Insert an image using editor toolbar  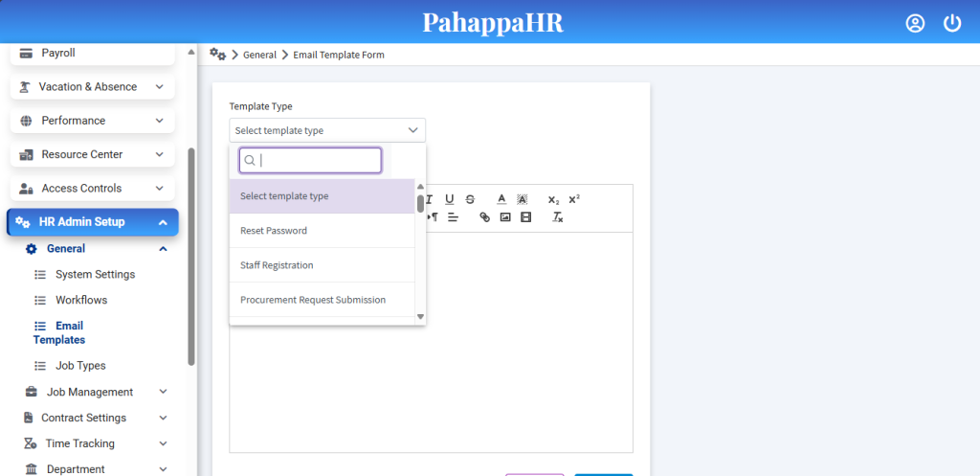(x=505, y=217)
